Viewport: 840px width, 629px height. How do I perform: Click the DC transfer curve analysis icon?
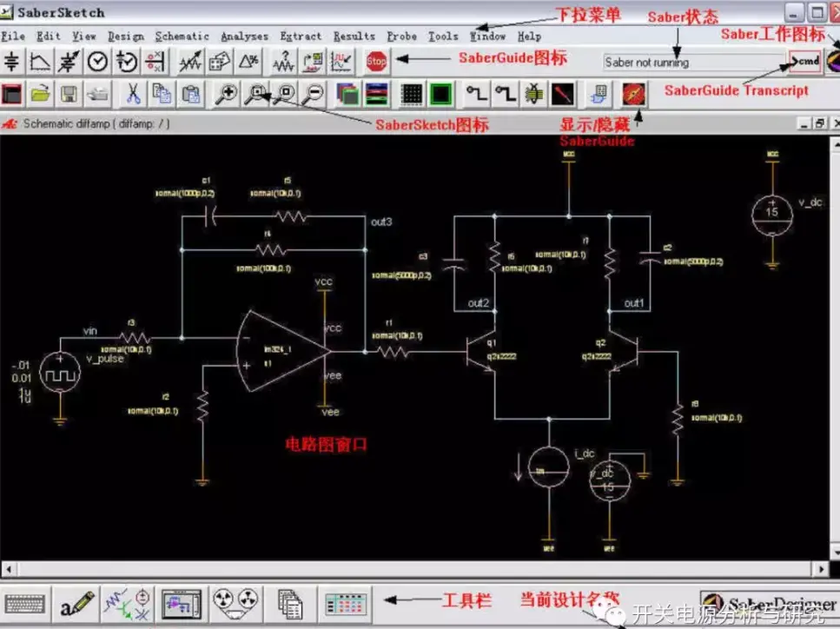click(x=40, y=63)
